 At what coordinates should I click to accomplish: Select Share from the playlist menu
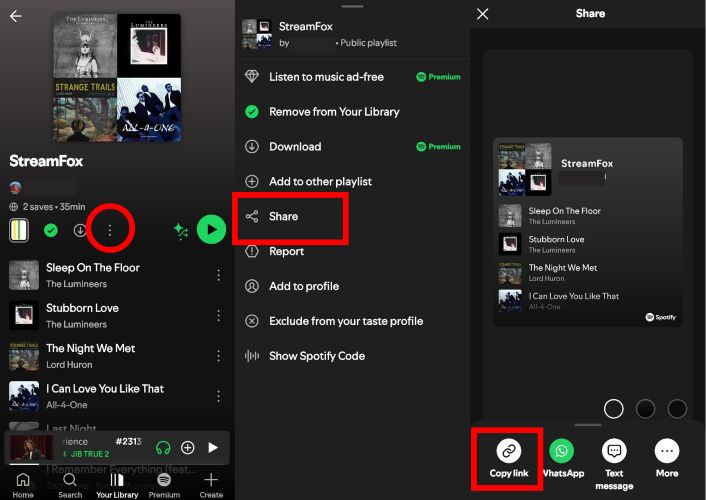click(x=283, y=216)
